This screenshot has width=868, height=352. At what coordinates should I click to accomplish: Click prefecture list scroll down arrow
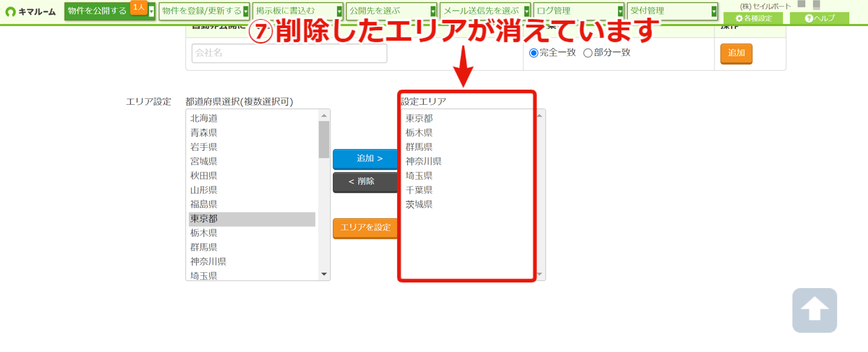click(324, 275)
